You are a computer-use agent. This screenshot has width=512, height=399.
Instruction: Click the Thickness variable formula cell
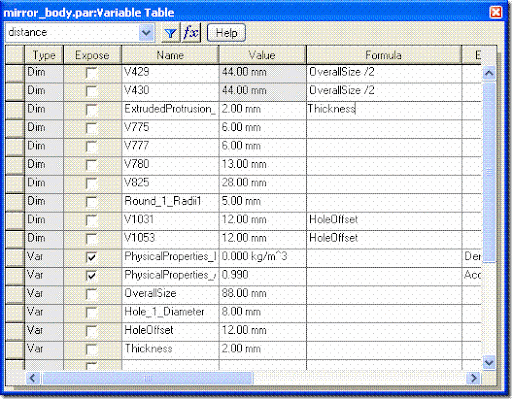384,349
